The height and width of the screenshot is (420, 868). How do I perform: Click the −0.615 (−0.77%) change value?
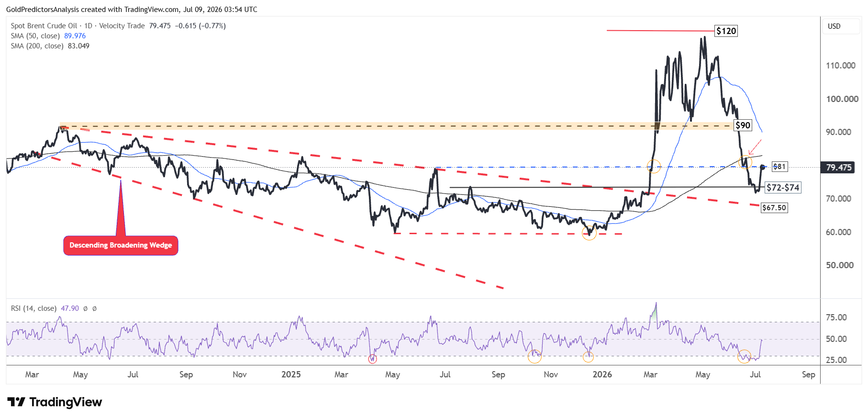pos(200,26)
